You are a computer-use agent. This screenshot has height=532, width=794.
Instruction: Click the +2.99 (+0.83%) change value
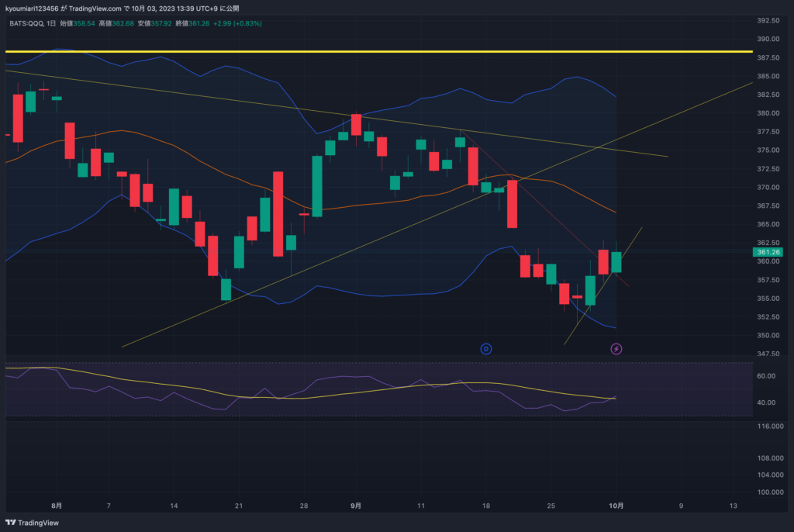tap(237, 23)
